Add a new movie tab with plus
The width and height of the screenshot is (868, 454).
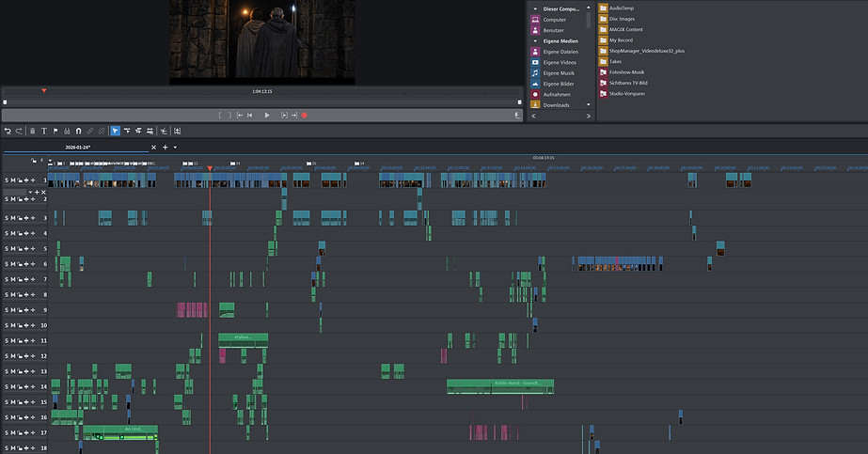165,148
